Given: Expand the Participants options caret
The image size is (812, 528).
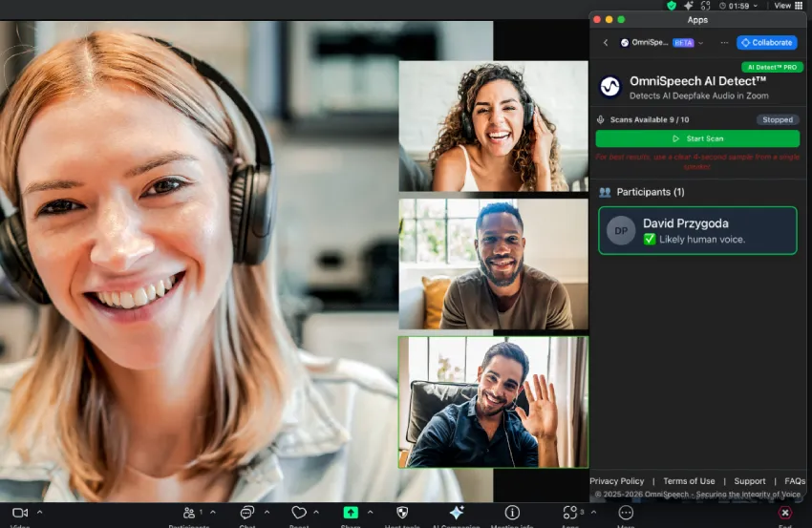Looking at the screenshot, I should tap(213, 512).
